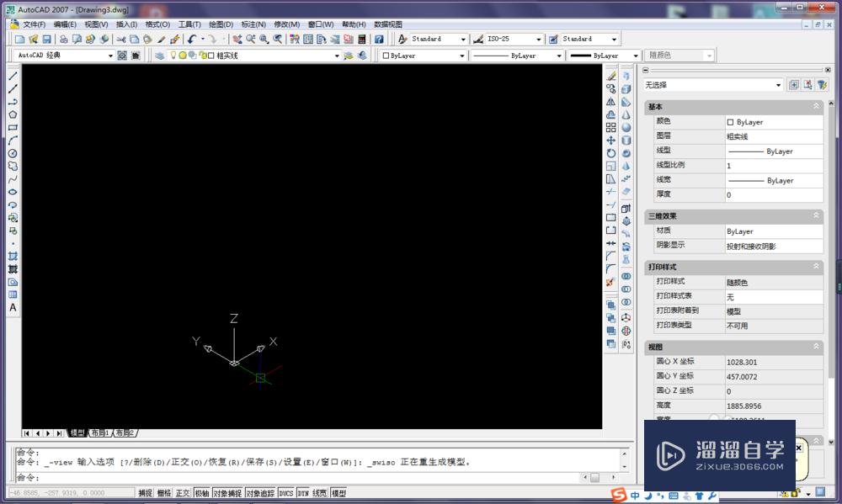The width and height of the screenshot is (842, 504).
Task: Click the Save icon on the Standard toolbar
Action: pyautogui.click(x=47, y=39)
